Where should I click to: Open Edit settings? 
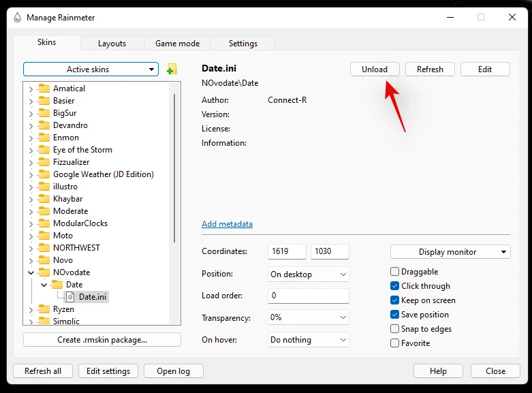click(108, 371)
